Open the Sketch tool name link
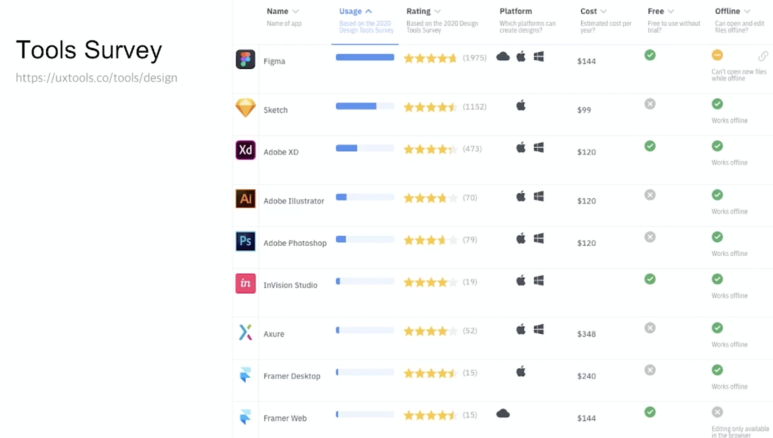Screen dimensions: 773x438 click(x=275, y=110)
